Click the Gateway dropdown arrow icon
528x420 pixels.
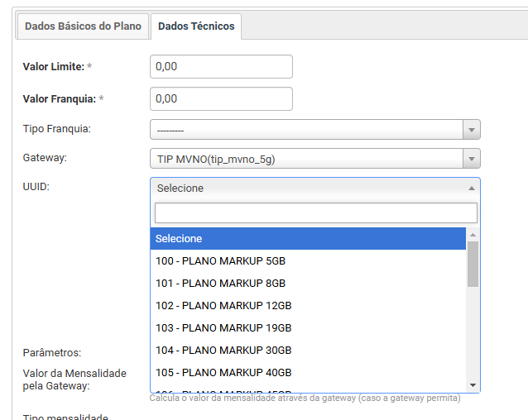pyautogui.click(x=471, y=159)
